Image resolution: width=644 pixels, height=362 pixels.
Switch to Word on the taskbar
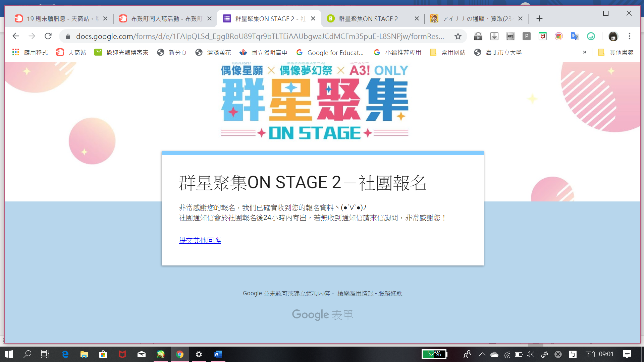[218, 354]
